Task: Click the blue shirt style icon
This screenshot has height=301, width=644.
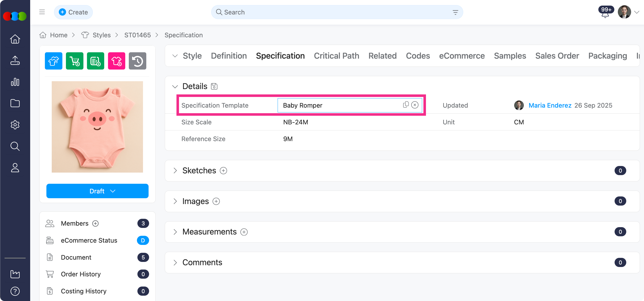Action: [53, 61]
